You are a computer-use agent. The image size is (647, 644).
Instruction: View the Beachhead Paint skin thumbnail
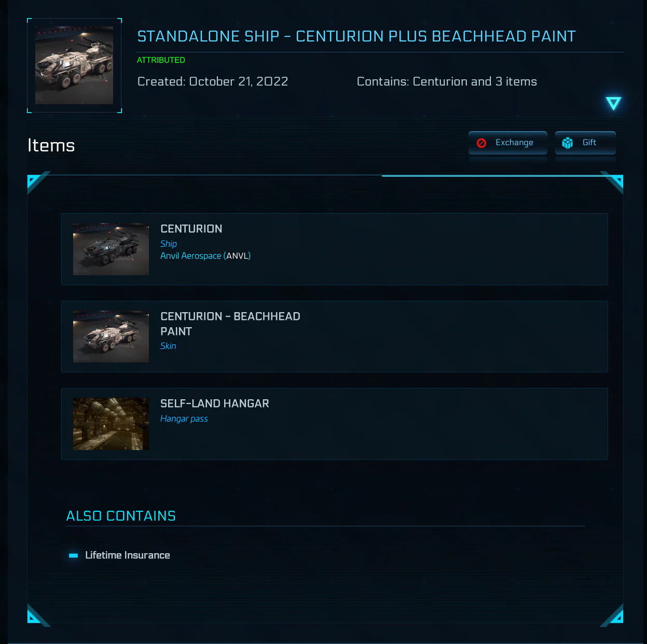111,337
